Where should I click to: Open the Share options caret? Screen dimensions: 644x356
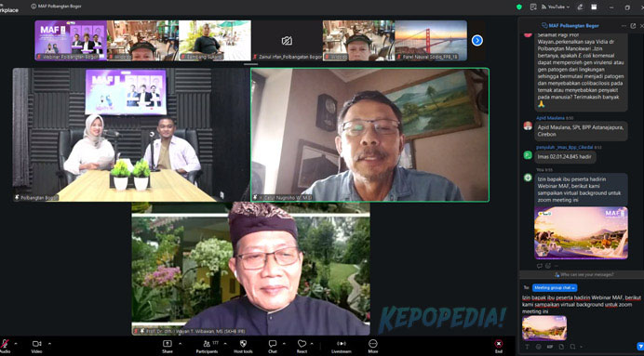[x=180, y=343]
